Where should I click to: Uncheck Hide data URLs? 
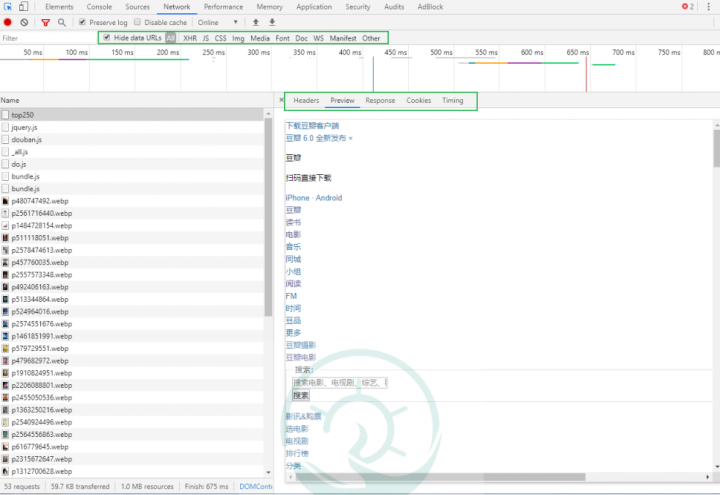tap(107, 38)
